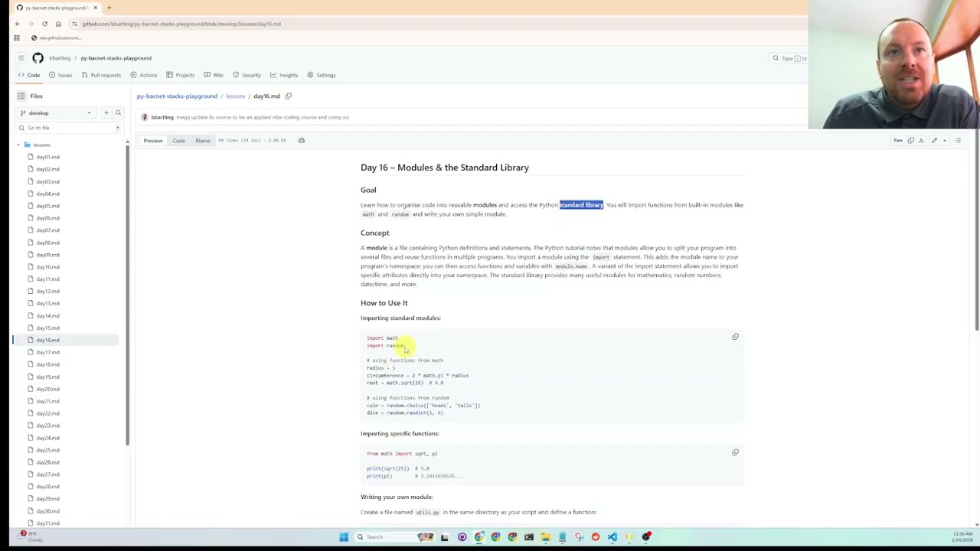Open the develop branch dropdown
This screenshot has height=551, width=980.
[x=56, y=112]
